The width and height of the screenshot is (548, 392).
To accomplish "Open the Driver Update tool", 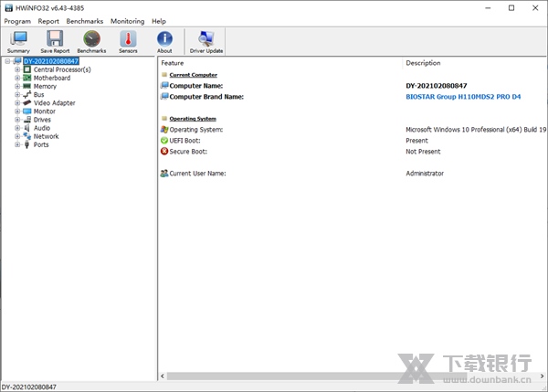I will [x=205, y=41].
